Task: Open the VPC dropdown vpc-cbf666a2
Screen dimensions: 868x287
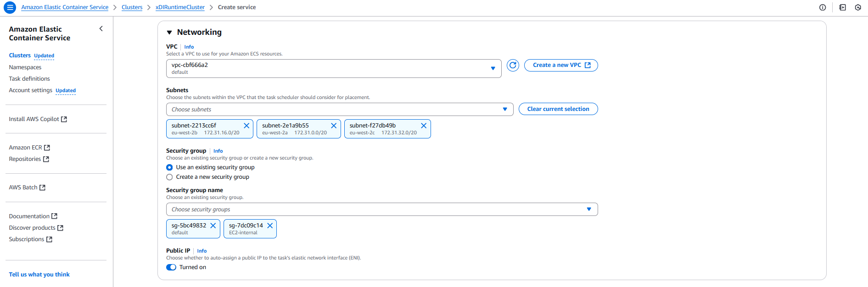Action: point(334,68)
